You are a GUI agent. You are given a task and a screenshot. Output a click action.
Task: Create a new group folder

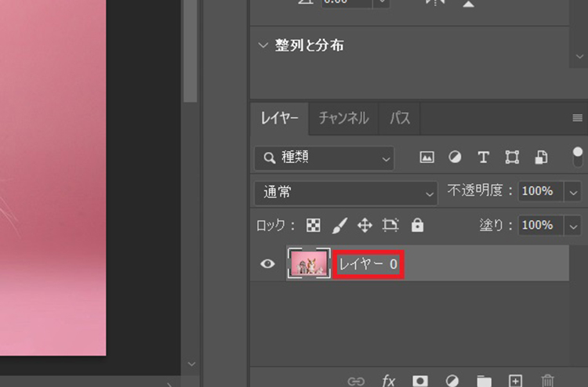point(485,381)
